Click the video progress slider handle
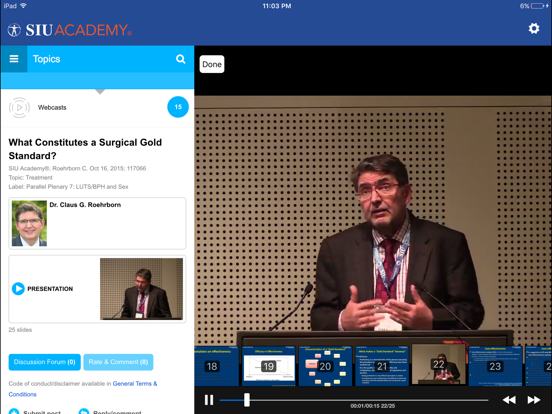Screen dimensions: 552x414 [247, 400]
